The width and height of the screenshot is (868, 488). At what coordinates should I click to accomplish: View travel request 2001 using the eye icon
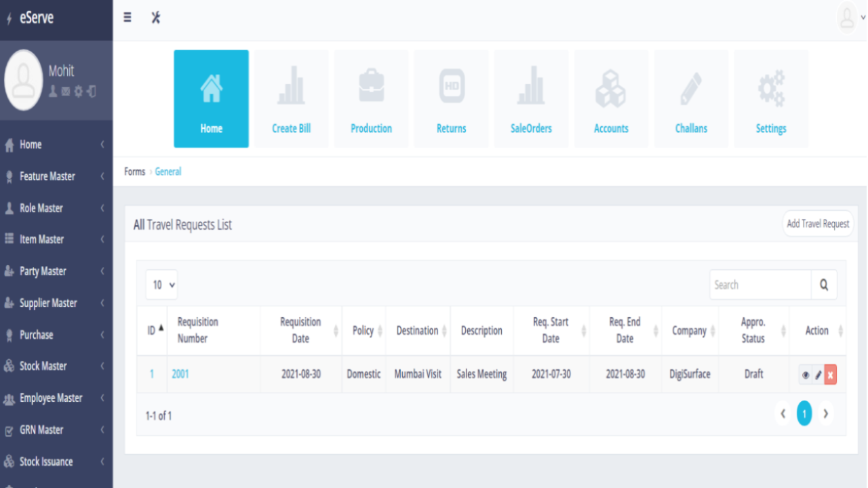806,374
